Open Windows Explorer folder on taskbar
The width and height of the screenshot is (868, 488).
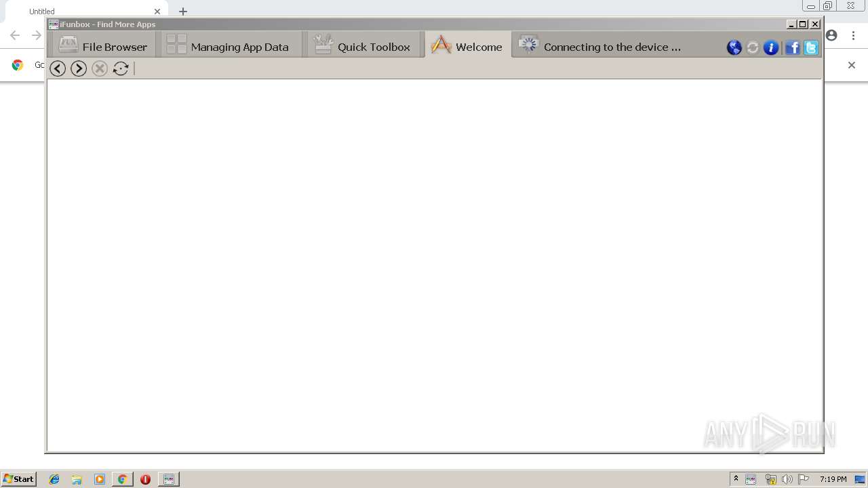77,479
